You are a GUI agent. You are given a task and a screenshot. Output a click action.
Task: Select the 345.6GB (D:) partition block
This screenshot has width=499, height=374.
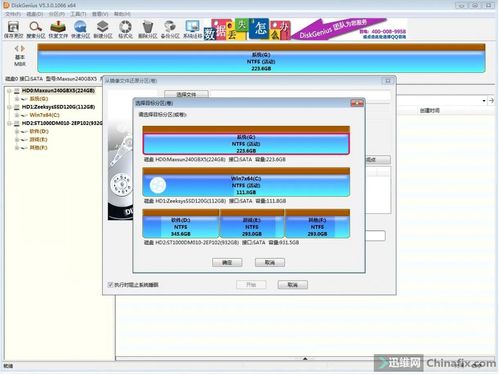(x=180, y=224)
